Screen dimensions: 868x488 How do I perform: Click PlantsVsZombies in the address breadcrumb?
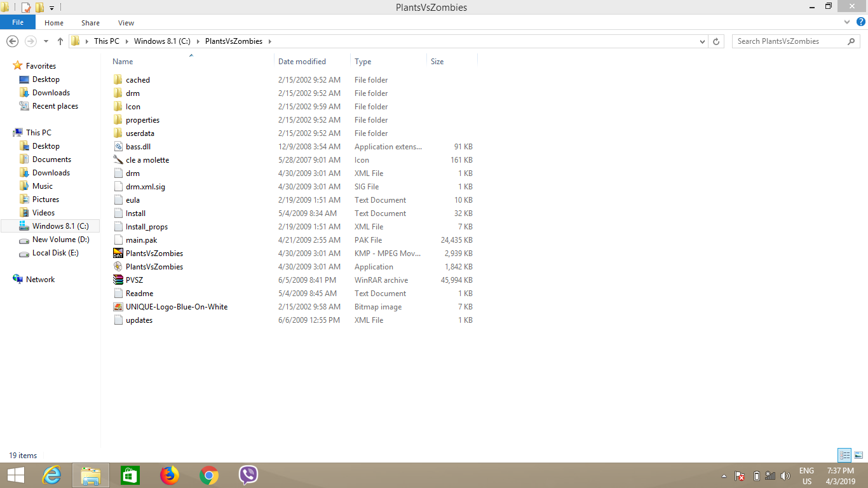(234, 41)
